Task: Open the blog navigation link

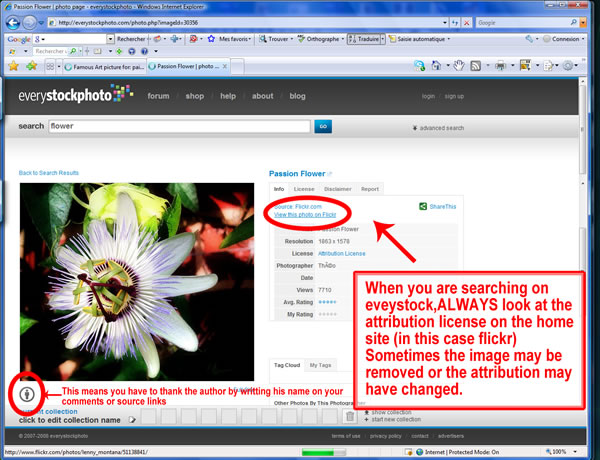Action: coord(297,96)
